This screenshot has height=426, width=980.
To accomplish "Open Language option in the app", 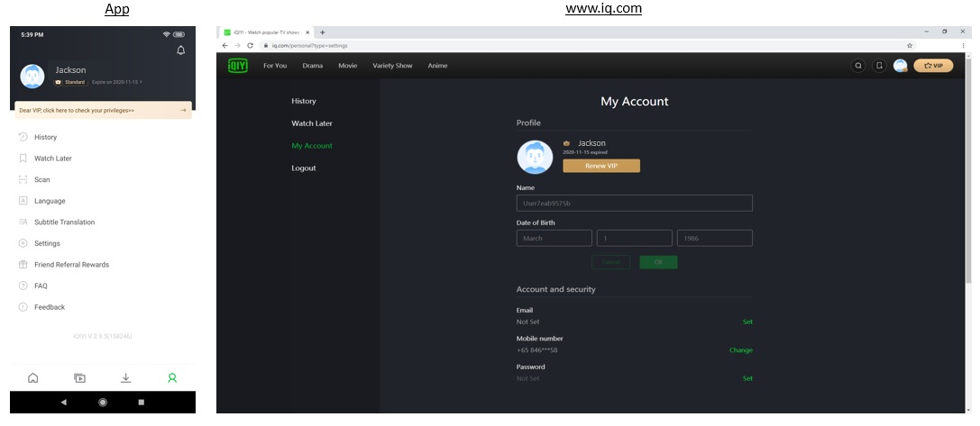I will (x=50, y=201).
